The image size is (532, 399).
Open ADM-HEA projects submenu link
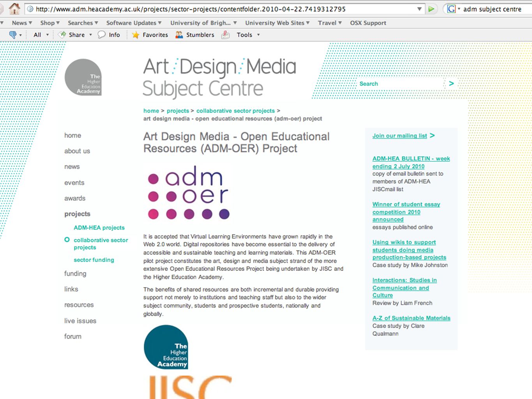pyautogui.click(x=99, y=228)
